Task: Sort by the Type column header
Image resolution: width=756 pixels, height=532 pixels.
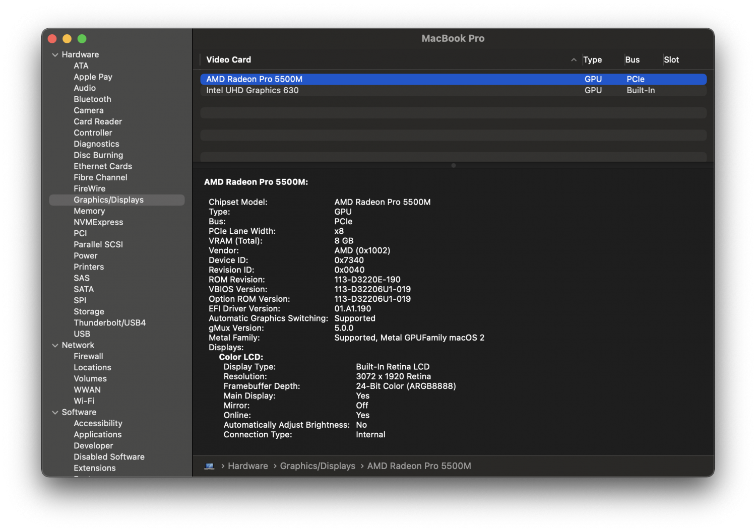Action: (593, 60)
